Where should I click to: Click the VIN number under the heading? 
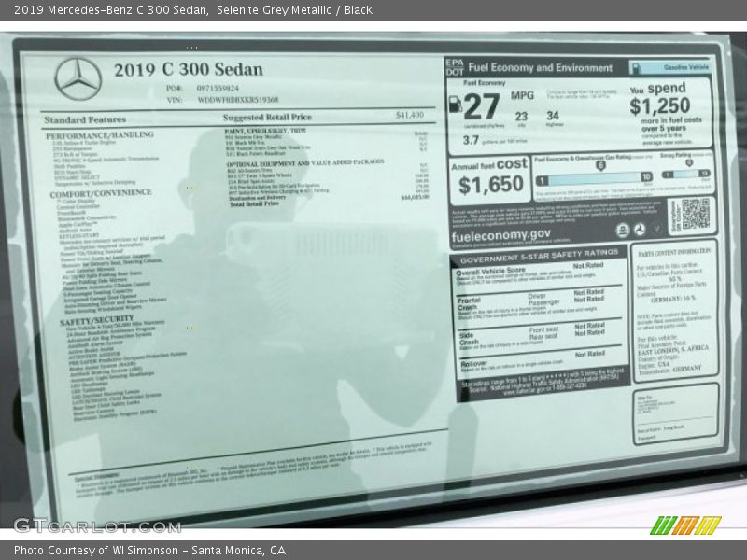pos(238,100)
